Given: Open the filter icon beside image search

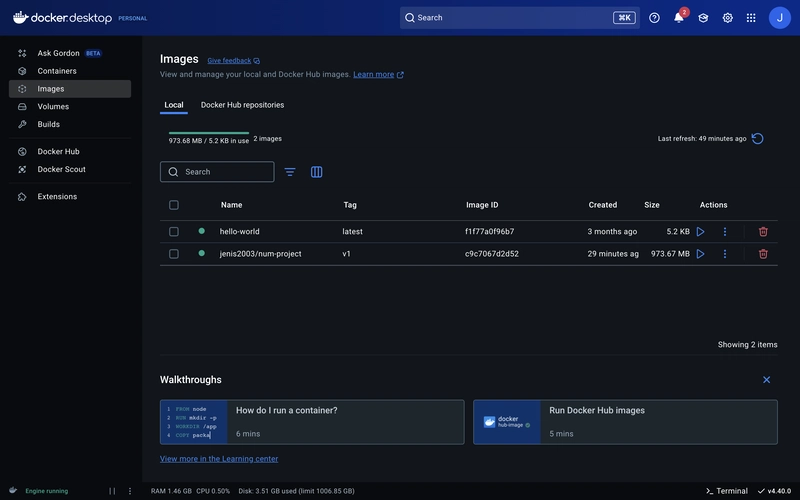Looking at the screenshot, I should click(290, 172).
